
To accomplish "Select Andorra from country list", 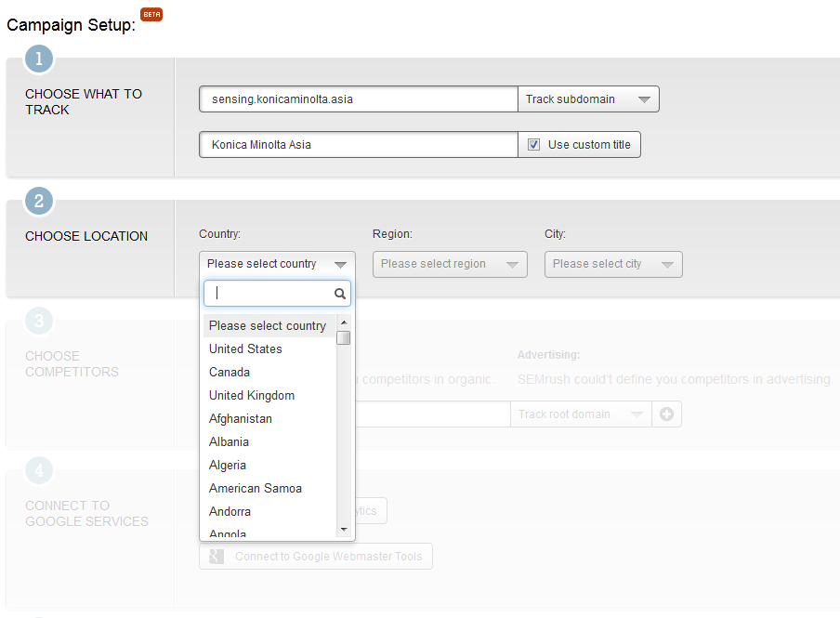I will (269, 511).
